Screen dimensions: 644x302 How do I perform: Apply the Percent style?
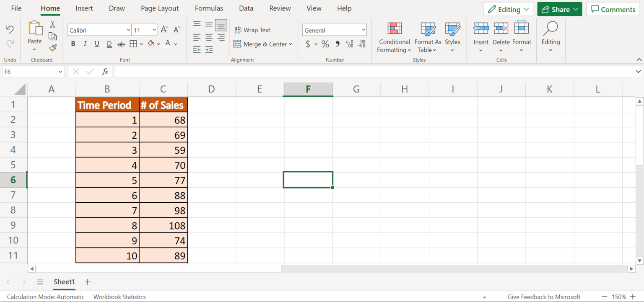(x=325, y=44)
